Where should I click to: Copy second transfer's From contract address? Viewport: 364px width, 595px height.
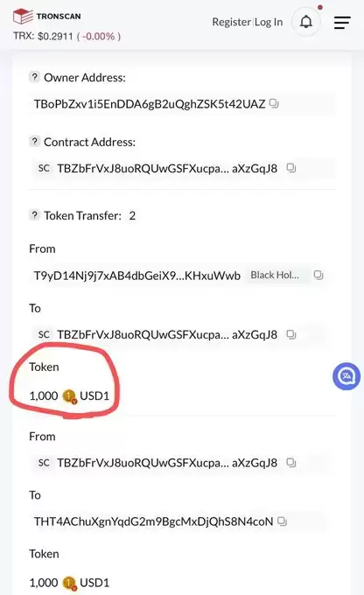[291, 463]
